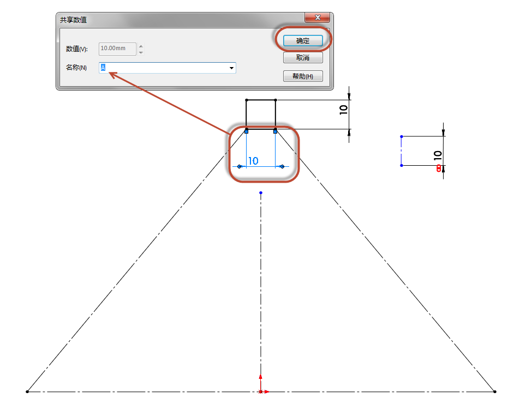532x410 pixels.
Task: Select the left endpoint of base centerline
Action: [27, 391]
